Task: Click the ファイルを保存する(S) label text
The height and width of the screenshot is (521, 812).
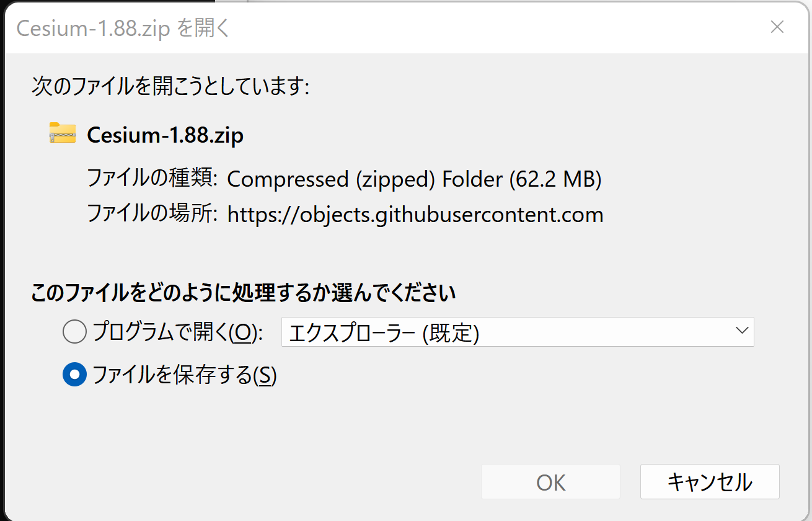Action: [184, 375]
